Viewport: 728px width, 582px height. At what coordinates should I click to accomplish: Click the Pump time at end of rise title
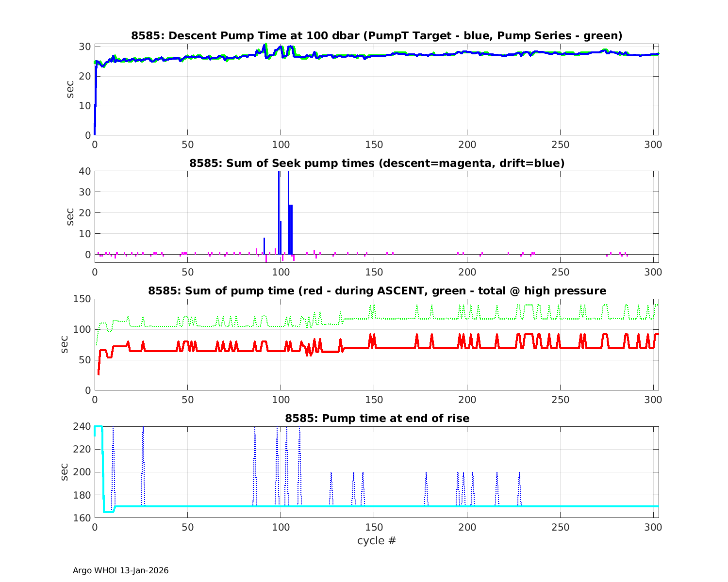377,418
